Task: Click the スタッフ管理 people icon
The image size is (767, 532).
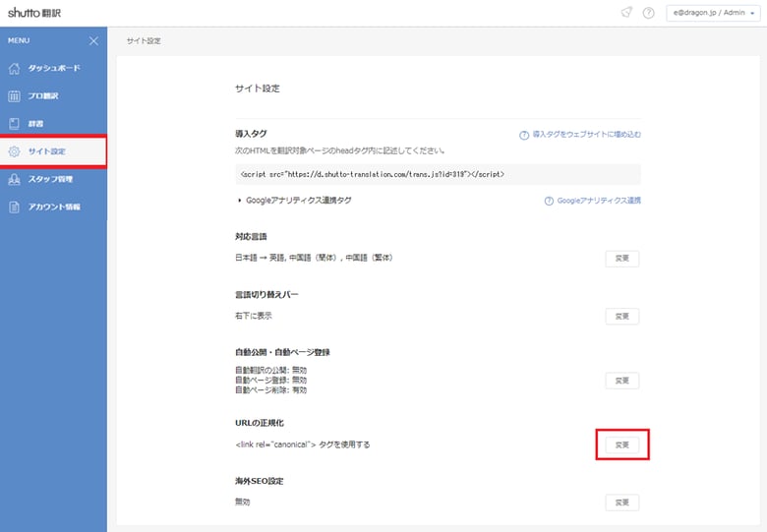Action: pos(14,179)
